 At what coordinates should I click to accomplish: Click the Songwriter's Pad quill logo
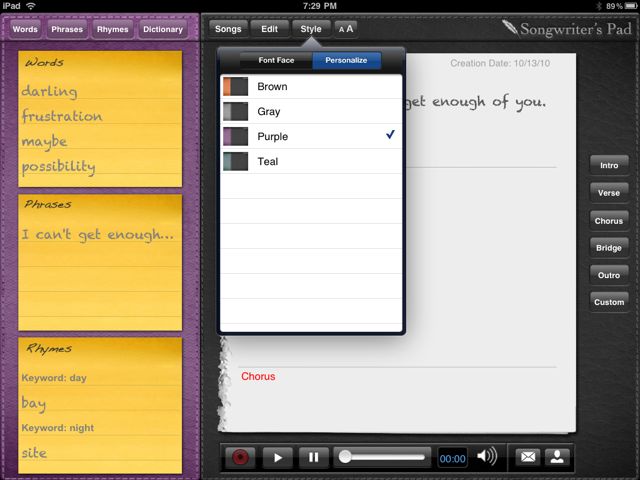point(510,28)
